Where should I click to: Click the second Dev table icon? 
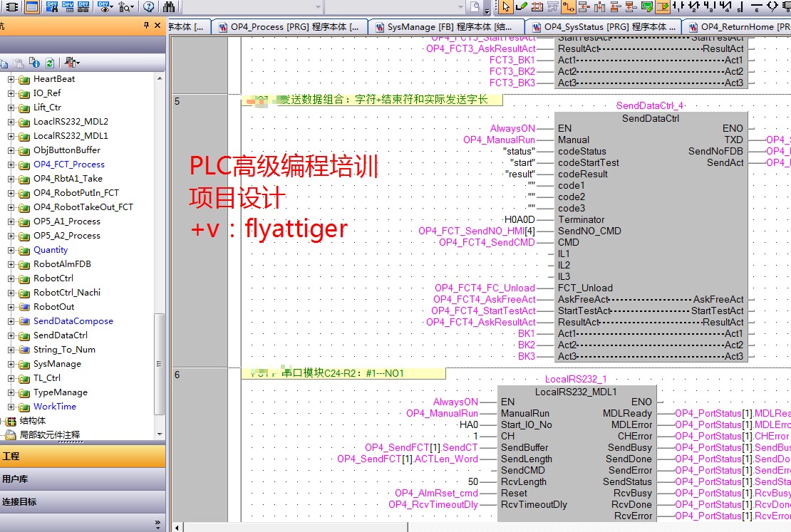(x=68, y=6)
